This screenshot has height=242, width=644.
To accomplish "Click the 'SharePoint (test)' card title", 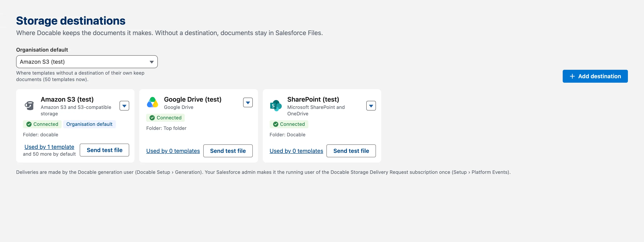I will [313, 99].
